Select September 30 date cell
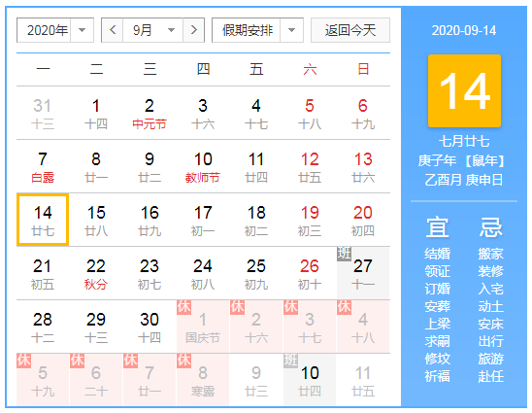Viewport: 532px width, 413px height. [150, 327]
